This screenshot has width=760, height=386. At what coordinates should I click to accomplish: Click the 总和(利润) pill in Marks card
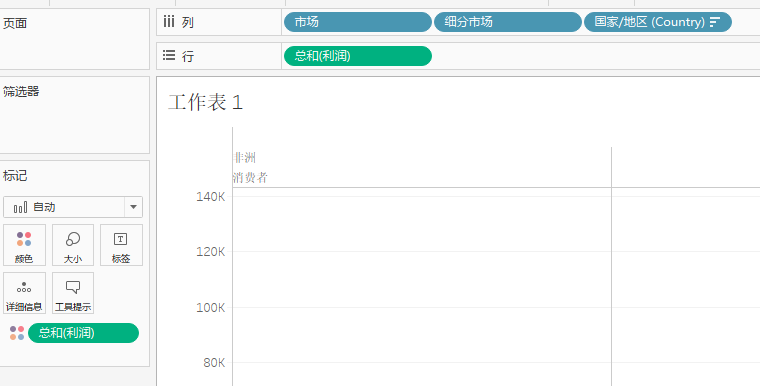coord(83,333)
